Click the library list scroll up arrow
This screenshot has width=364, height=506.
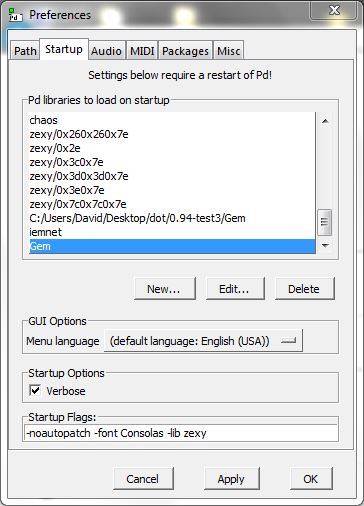[325, 121]
